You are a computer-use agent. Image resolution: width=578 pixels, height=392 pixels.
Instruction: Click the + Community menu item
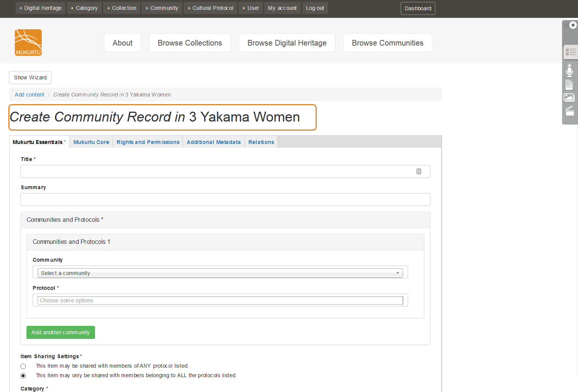[162, 8]
